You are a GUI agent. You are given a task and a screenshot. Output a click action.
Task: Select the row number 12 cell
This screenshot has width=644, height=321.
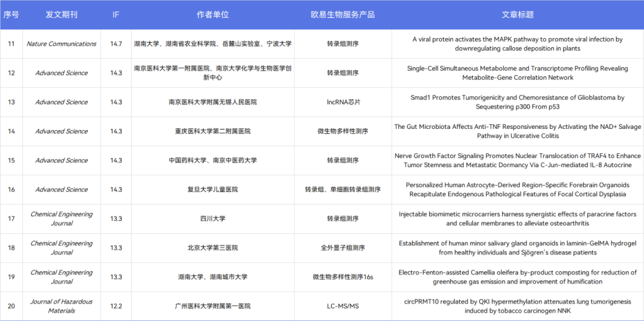[x=11, y=73]
